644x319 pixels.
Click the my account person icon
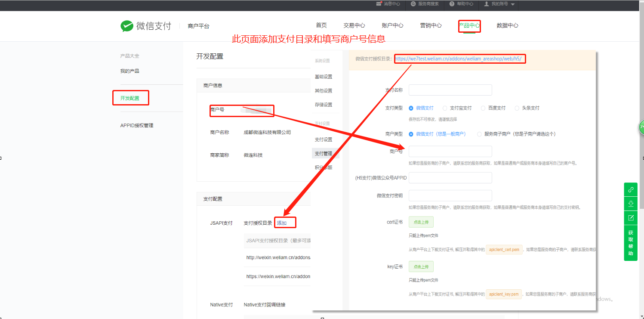pos(487,3)
